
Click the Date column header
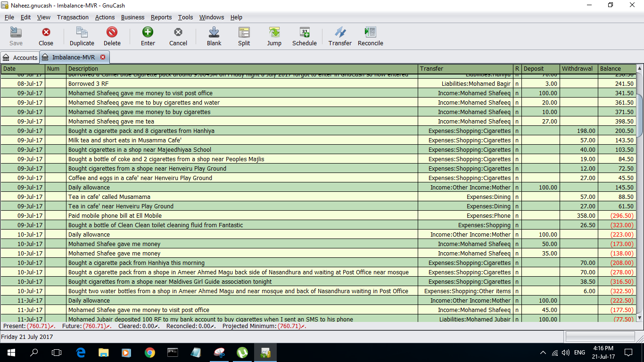click(x=23, y=69)
